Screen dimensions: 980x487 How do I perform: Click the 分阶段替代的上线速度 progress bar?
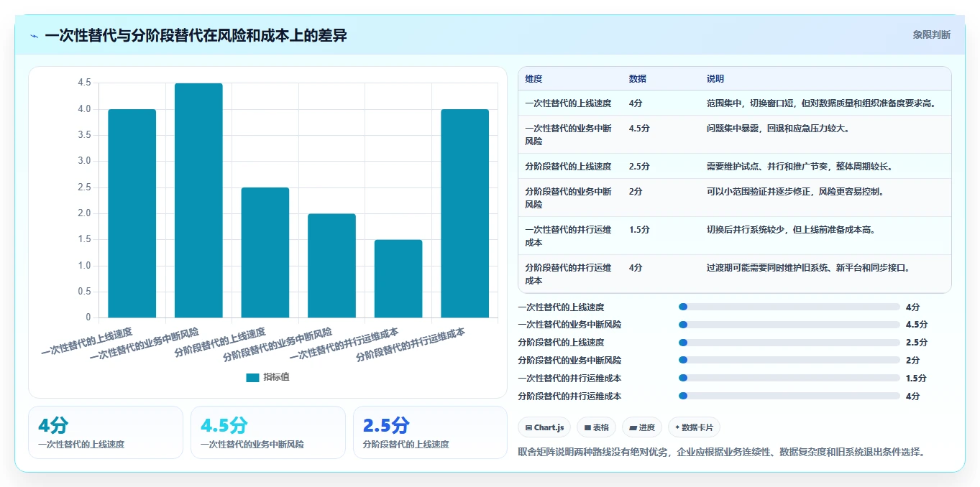789,343
